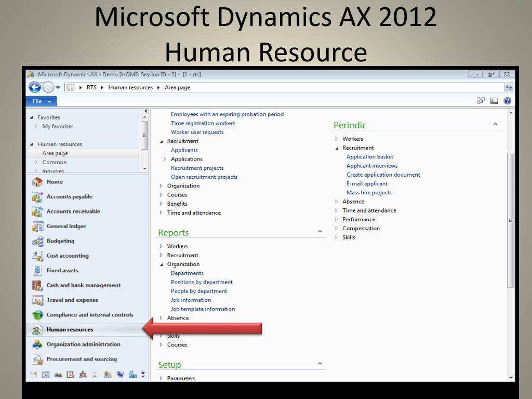The image size is (532, 399).
Task: Collapse the Favorites tree node
Action: (x=32, y=117)
